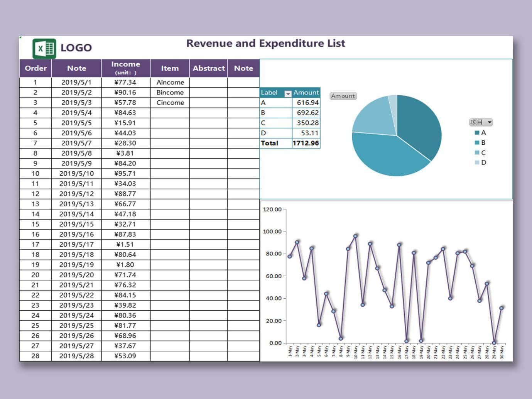Select legend color swatch for B

[x=477, y=142]
